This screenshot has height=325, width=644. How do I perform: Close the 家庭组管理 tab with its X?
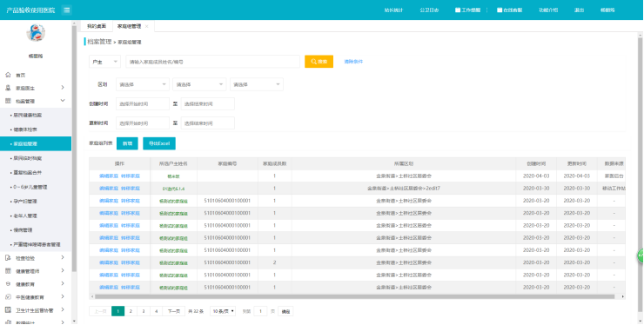(x=146, y=26)
